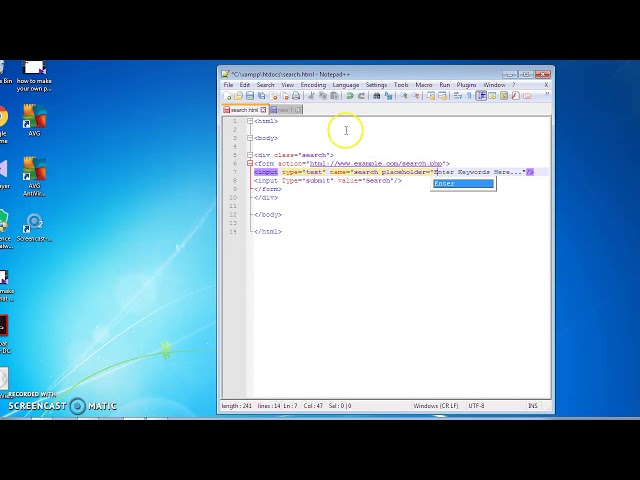Click the AVG AntiVir desktop shortcut
The image size is (640, 480).
pyautogui.click(x=34, y=176)
